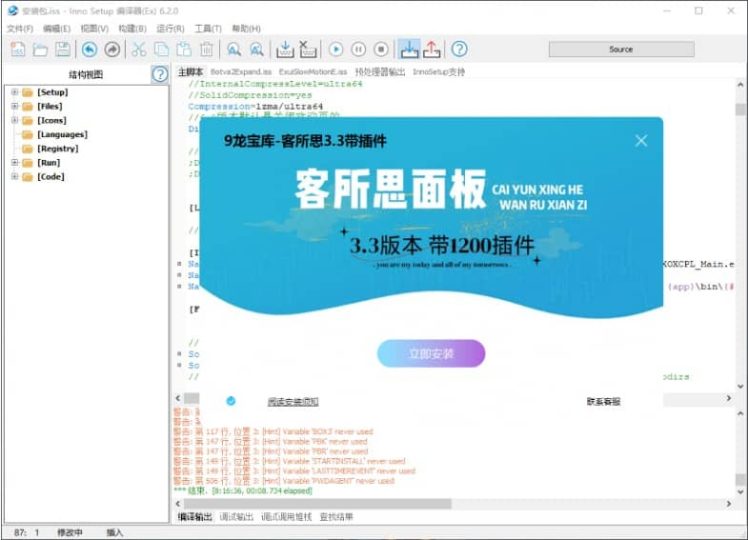Create a new script with the toolbar's first icon
Image resolution: width=748 pixels, height=540 pixels.
click(x=18, y=49)
